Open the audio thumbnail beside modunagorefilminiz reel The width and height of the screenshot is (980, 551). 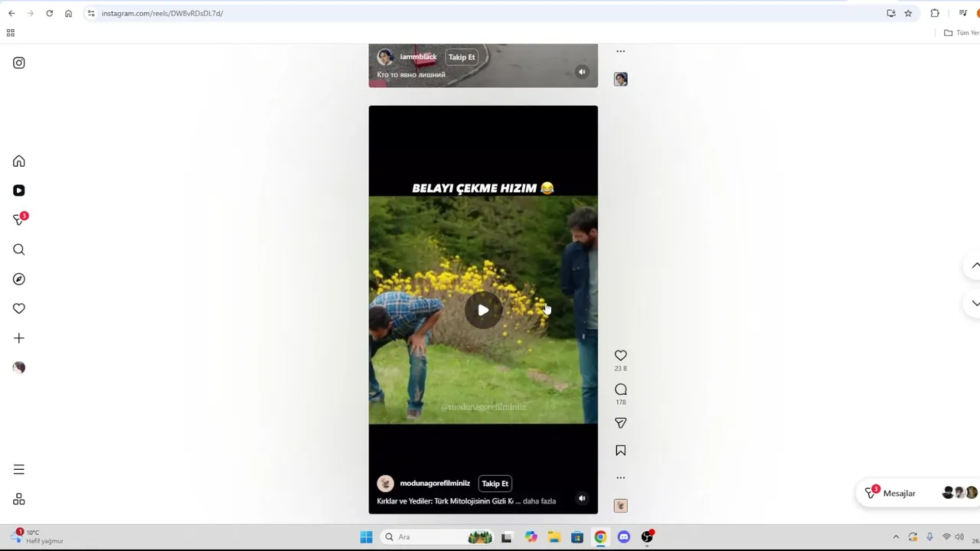coord(621,506)
